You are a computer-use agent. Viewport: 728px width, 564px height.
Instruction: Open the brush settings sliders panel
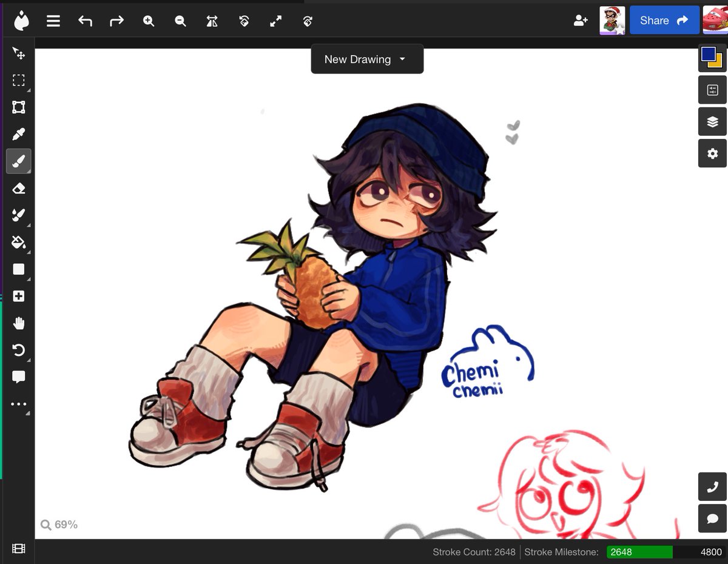[x=712, y=90]
